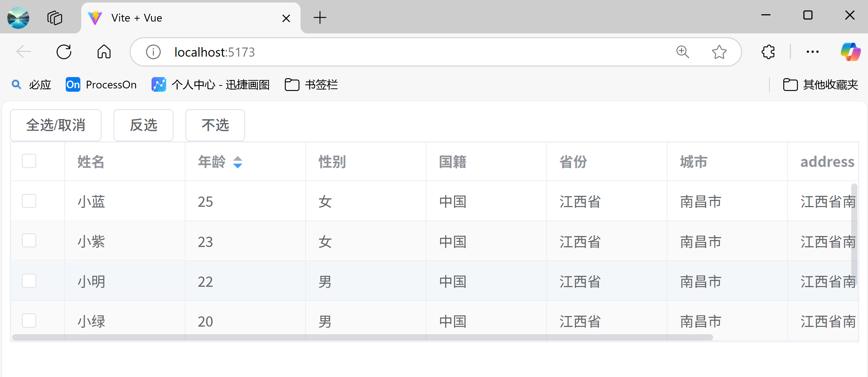Sort by the 年龄 column sort arrows
The height and width of the screenshot is (377, 868).
238,162
